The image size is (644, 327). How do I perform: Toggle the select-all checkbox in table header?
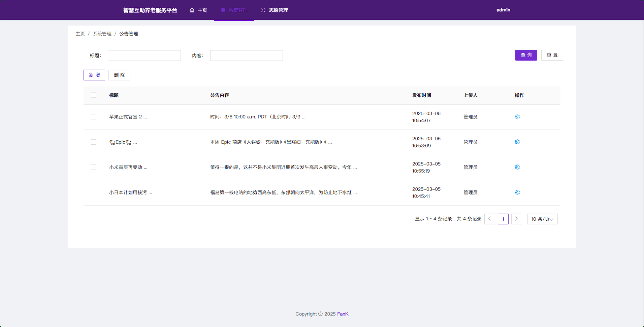pos(94,95)
